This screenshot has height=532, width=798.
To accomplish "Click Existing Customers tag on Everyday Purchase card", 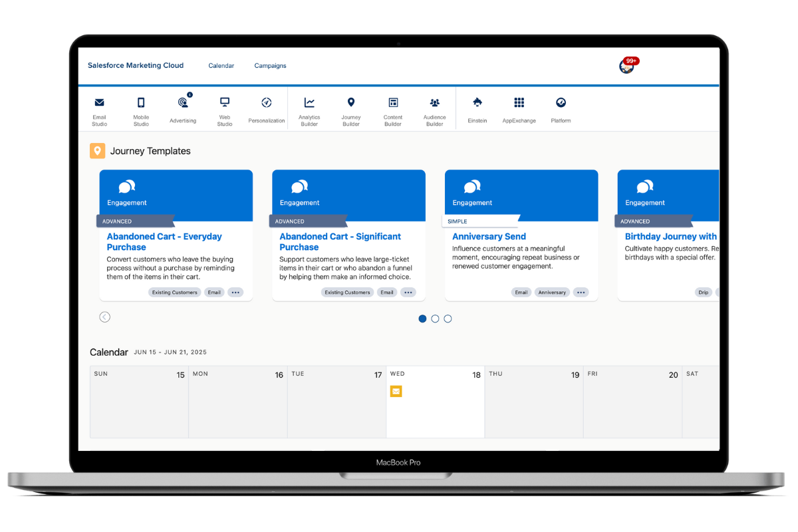I will tap(175, 292).
